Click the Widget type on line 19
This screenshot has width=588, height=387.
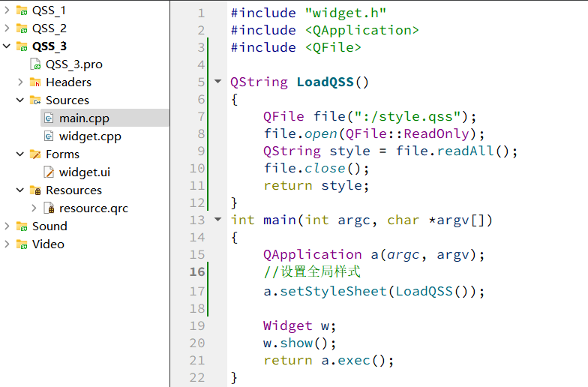click(x=288, y=325)
